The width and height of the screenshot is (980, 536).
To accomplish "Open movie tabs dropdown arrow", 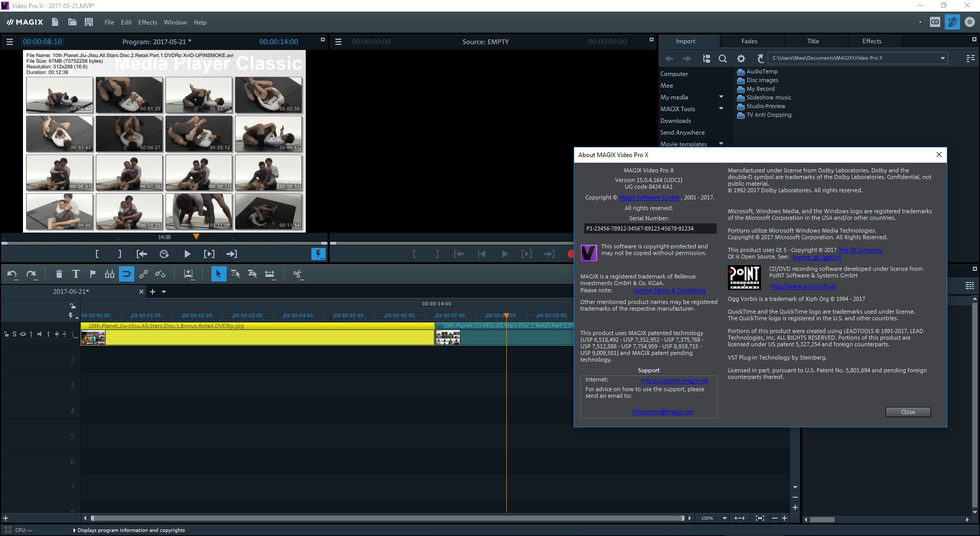I will [x=164, y=292].
